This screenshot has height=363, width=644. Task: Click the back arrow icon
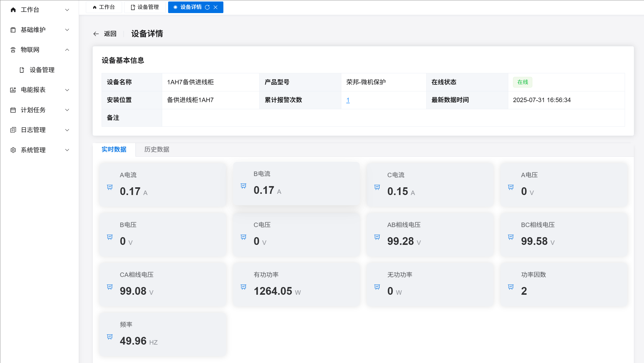click(96, 34)
